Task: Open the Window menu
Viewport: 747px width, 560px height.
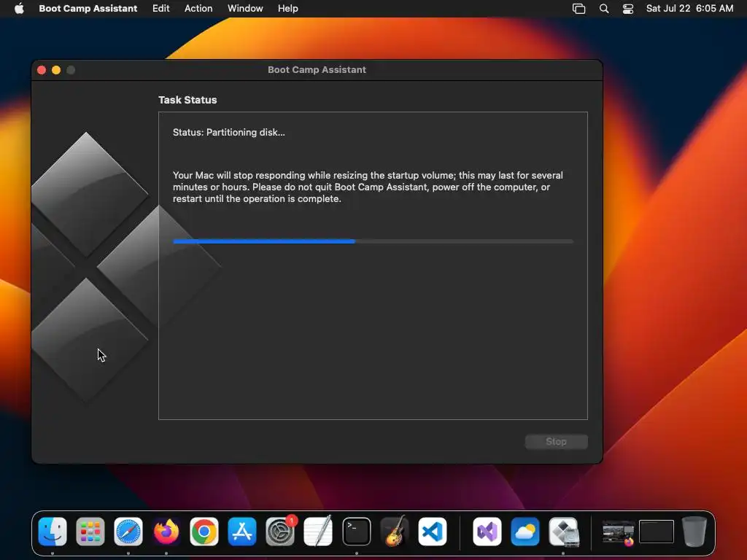Action: click(245, 8)
